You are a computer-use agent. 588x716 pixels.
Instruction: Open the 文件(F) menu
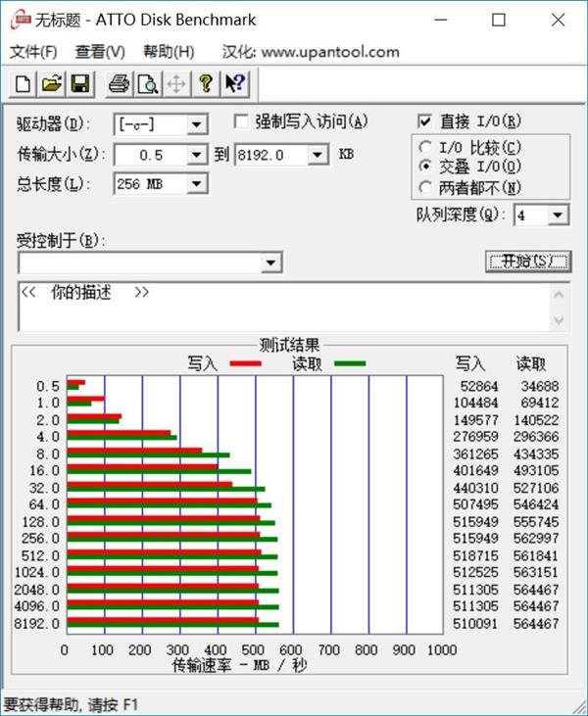pyautogui.click(x=32, y=52)
